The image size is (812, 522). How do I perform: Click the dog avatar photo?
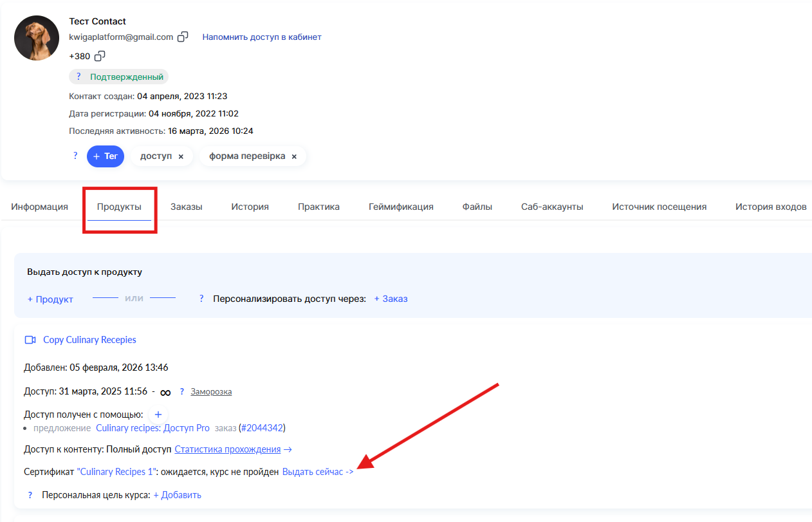(x=37, y=38)
